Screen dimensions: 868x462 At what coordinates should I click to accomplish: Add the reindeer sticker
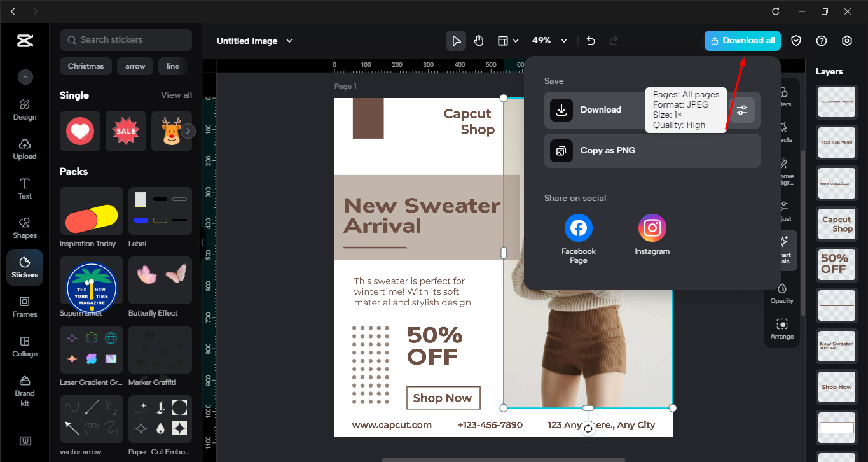(170, 131)
